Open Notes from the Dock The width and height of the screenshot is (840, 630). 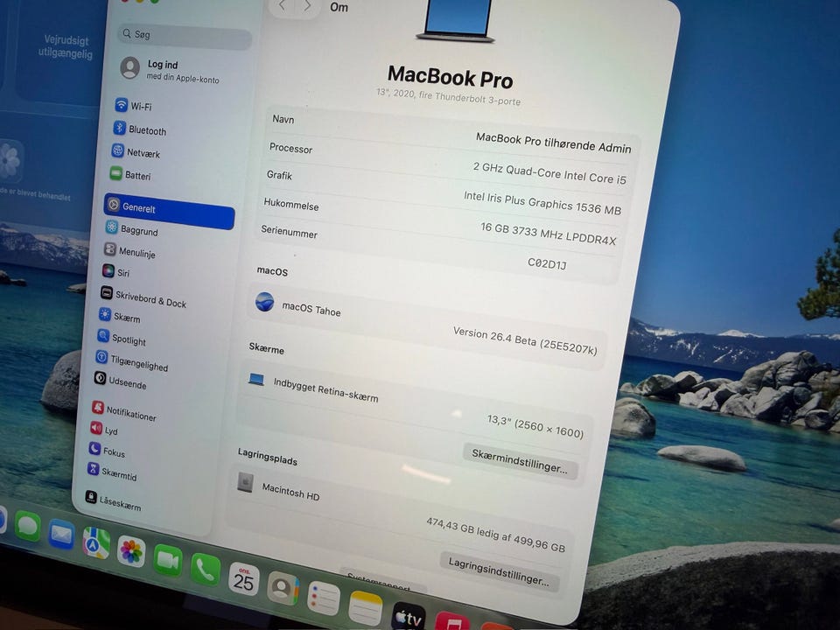point(366,608)
